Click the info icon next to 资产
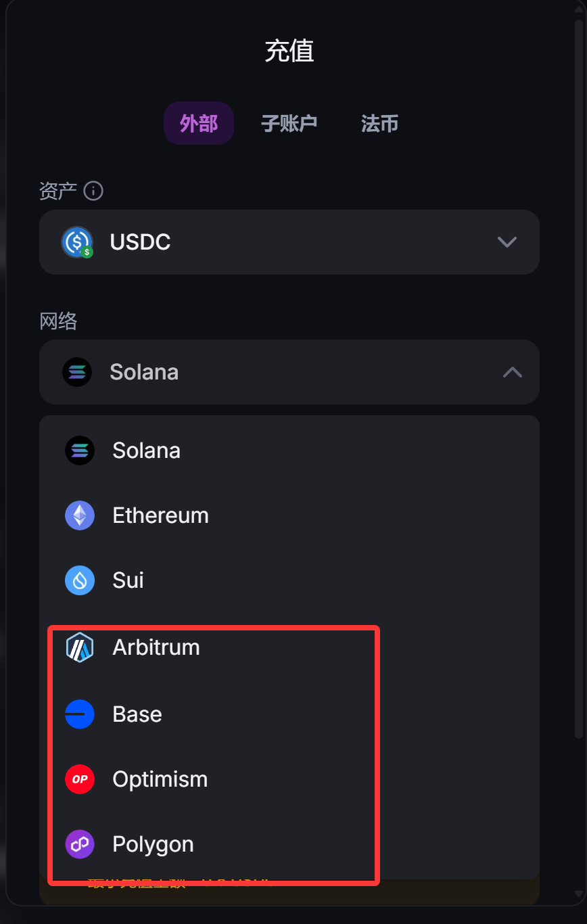The image size is (587, 924). pyautogui.click(x=93, y=191)
